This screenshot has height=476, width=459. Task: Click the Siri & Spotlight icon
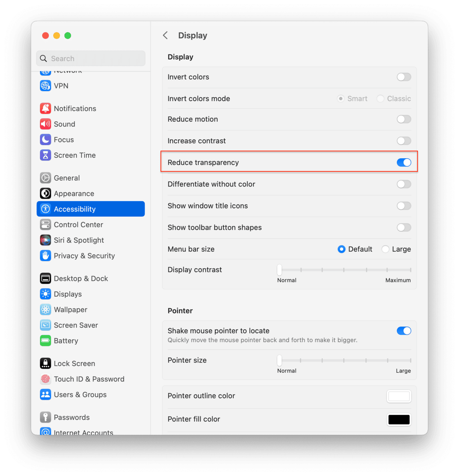point(45,240)
